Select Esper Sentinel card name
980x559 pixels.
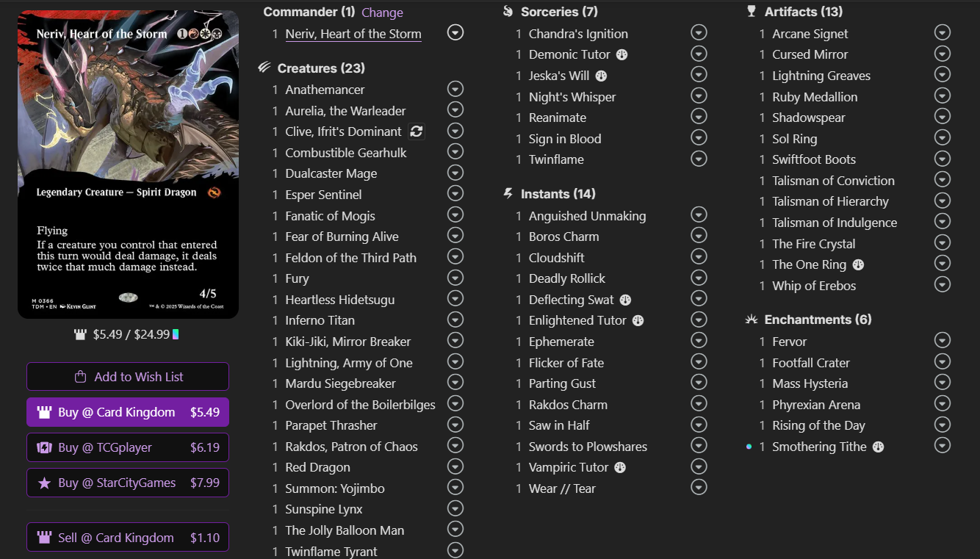[x=323, y=195]
